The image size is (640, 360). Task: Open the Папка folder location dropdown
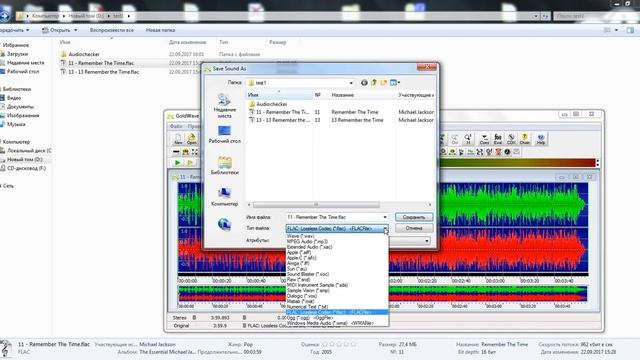[351, 83]
